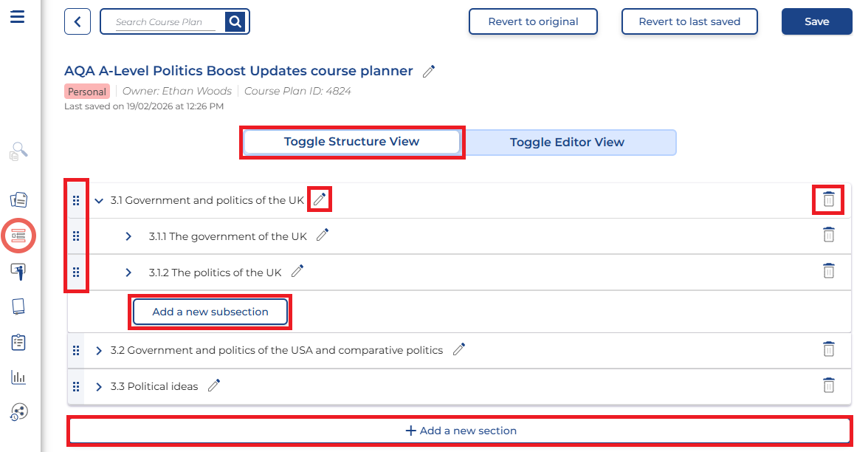The width and height of the screenshot is (868, 452).
Task: Go back with the left chevron button
Action: (77, 22)
